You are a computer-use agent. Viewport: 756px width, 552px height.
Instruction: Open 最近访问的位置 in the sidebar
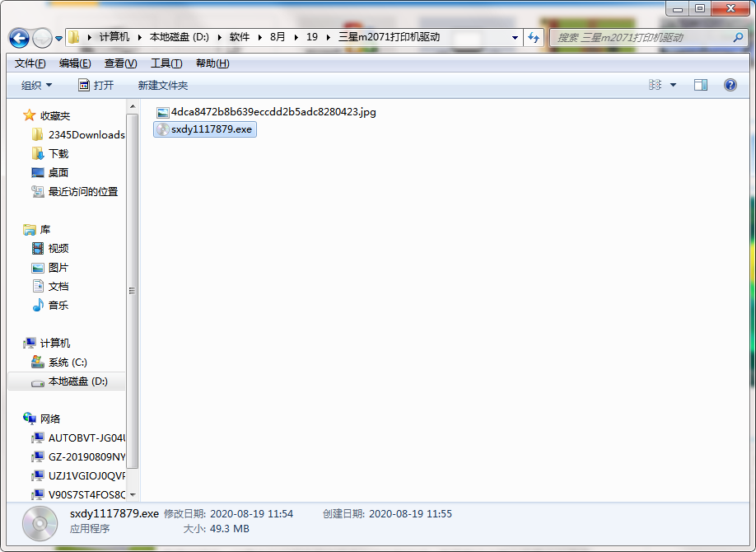[x=75, y=192]
